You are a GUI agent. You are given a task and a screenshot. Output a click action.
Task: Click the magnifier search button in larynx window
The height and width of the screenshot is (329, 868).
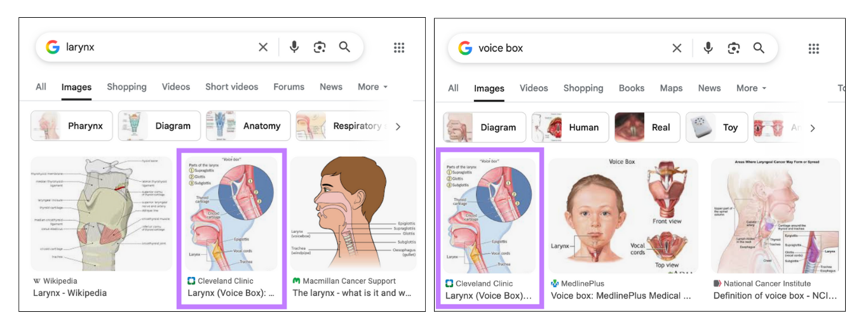[344, 47]
